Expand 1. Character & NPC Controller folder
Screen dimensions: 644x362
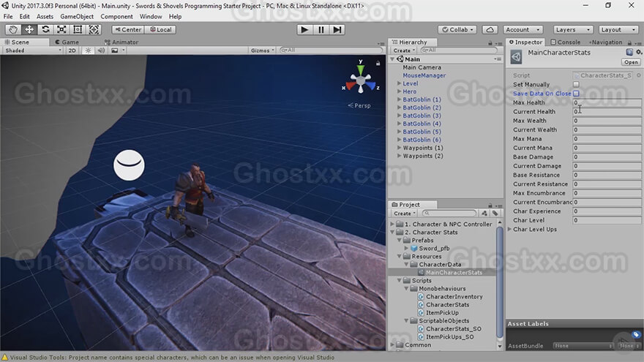tap(392, 224)
